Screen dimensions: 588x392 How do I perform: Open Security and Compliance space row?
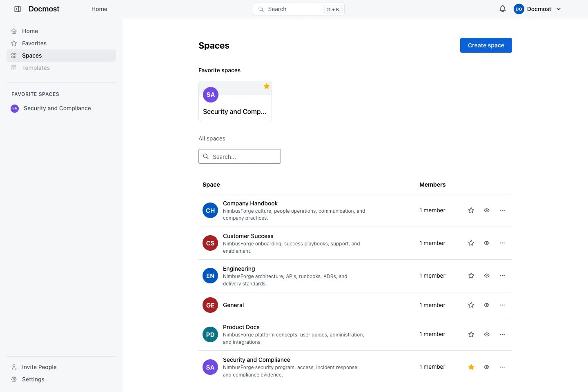(256, 360)
